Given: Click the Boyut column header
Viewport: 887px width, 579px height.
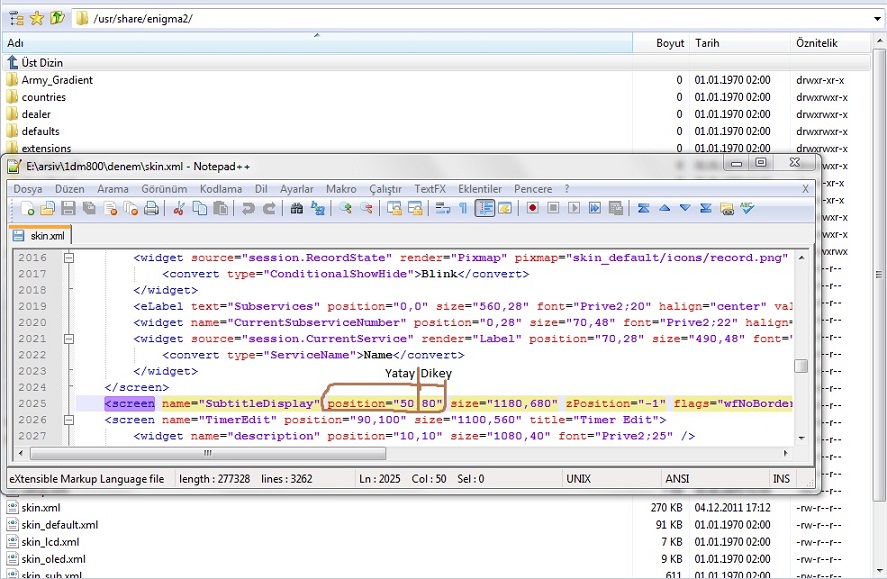Looking at the screenshot, I should 661,43.
